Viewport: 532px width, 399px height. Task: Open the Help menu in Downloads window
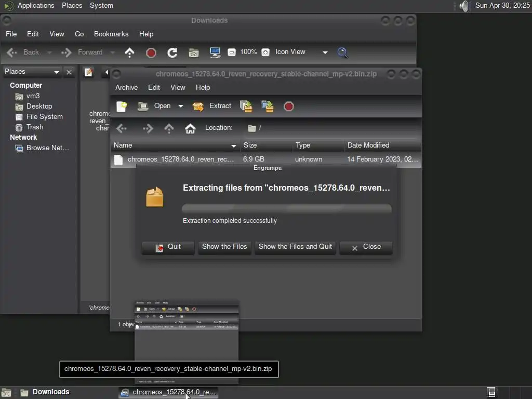click(146, 34)
